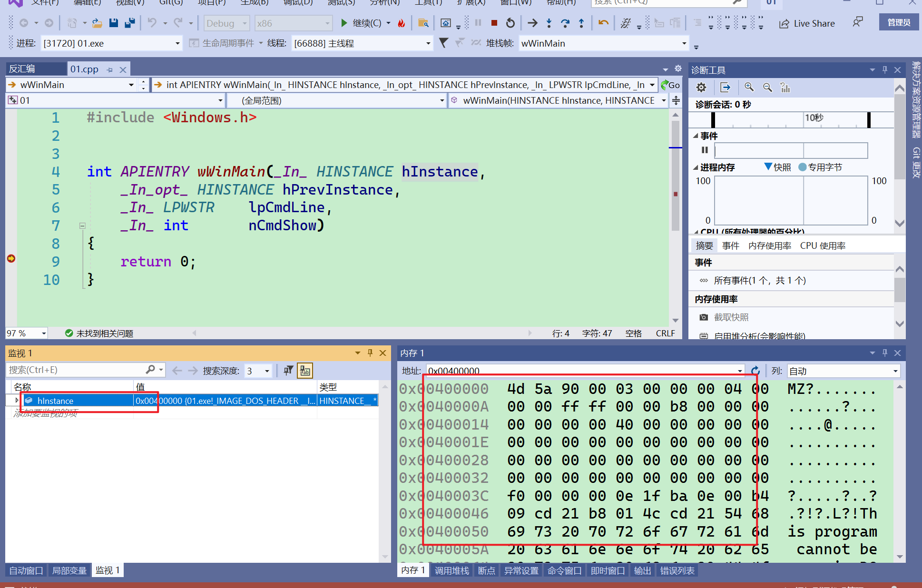Viewport: 922px width, 588px height.
Task: Click the Save All toolbar icon
Action: pyautogui.click(x=129, y=23)
